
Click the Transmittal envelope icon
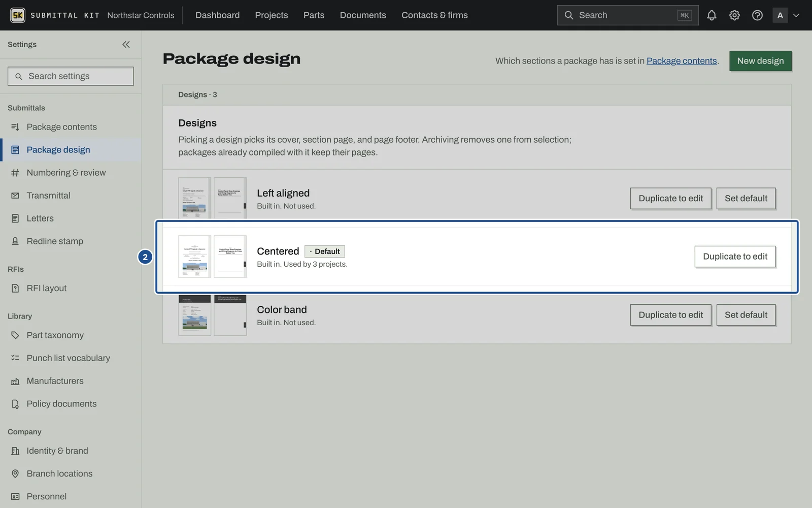click(15, 196)
